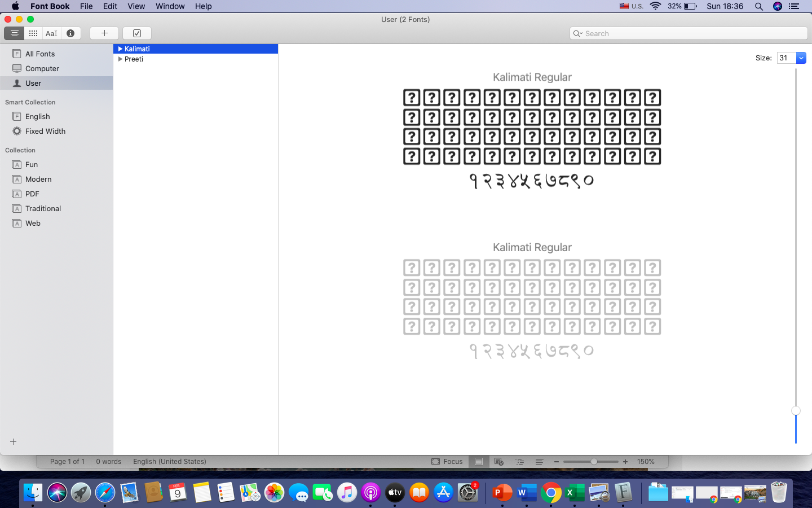The image size is (812, 508).
Task: Select the Kalimati font row
Action: [x=196, y=49]
